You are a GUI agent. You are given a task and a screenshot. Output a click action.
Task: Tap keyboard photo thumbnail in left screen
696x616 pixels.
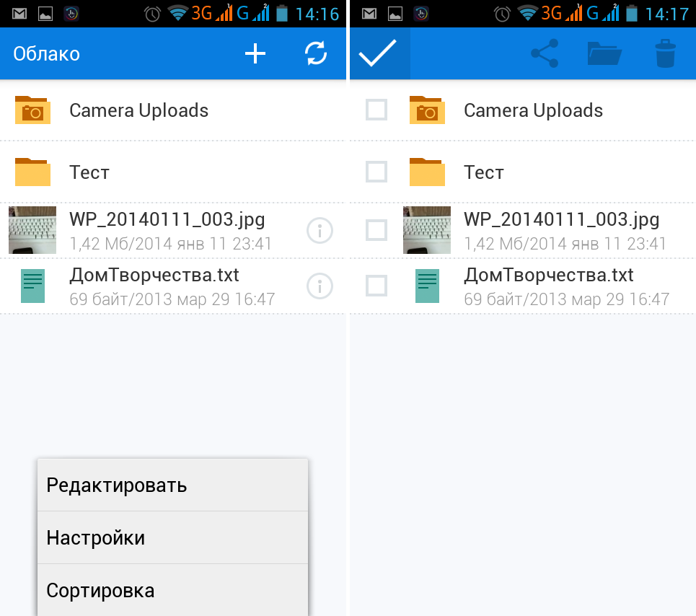pyautogui.click(x=32, y=230)
